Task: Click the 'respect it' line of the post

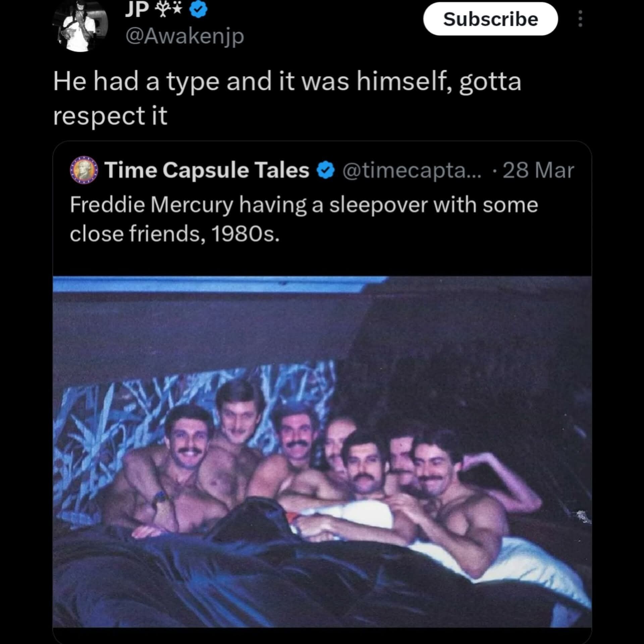Action: [110, 116]
